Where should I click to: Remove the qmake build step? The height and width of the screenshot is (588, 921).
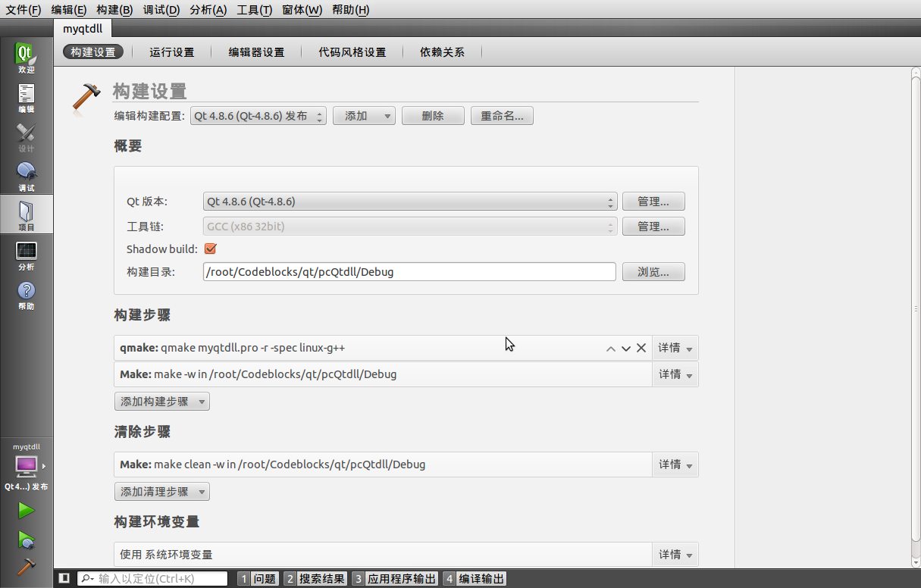(641, 349)
